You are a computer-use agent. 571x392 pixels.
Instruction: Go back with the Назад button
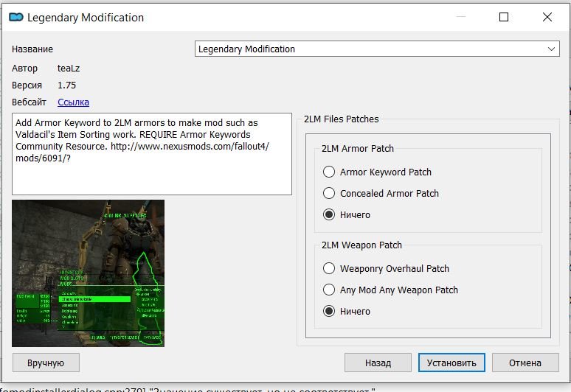pyautogui.click(x=378, y=363)
